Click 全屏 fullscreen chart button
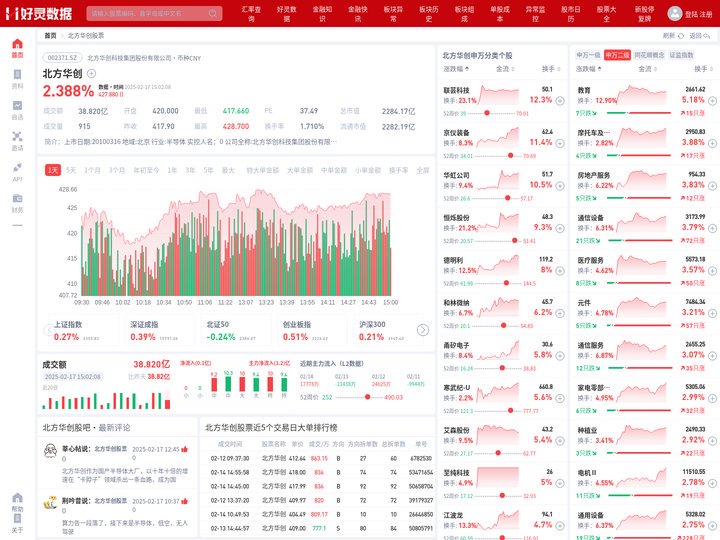 click(422, 170)
